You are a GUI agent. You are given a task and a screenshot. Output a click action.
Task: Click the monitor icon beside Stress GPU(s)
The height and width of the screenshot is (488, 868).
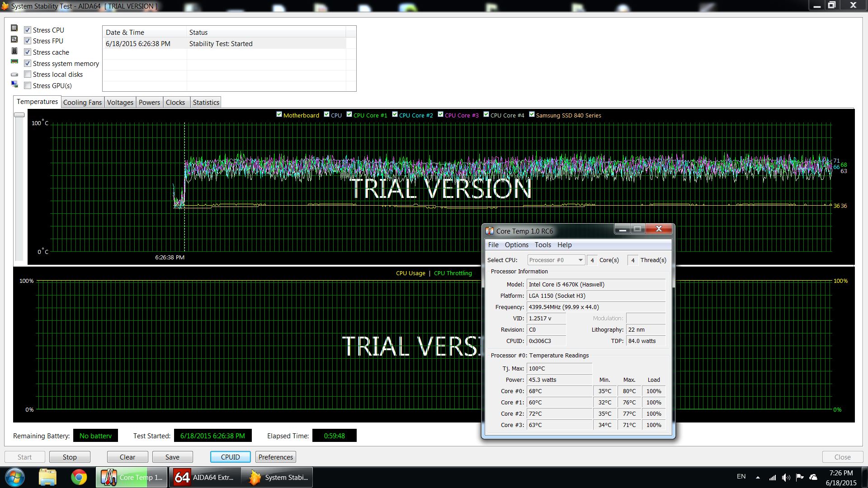[14, 84]
